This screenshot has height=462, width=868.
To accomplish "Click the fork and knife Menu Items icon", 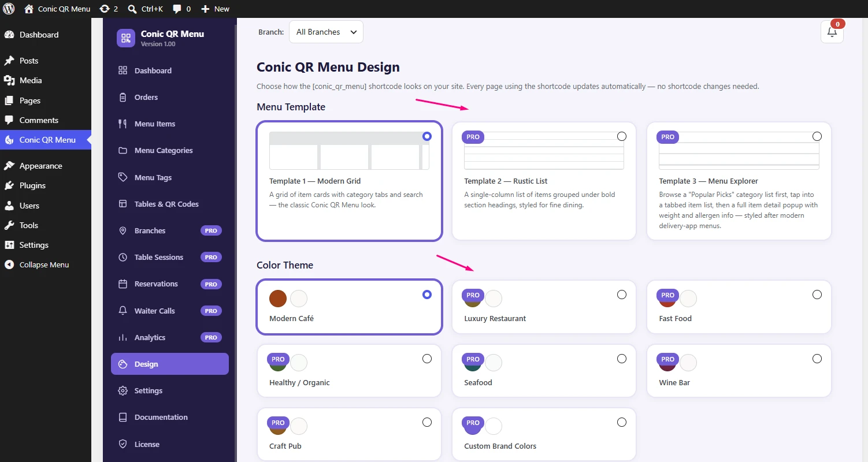I will [x=123, y=124].
